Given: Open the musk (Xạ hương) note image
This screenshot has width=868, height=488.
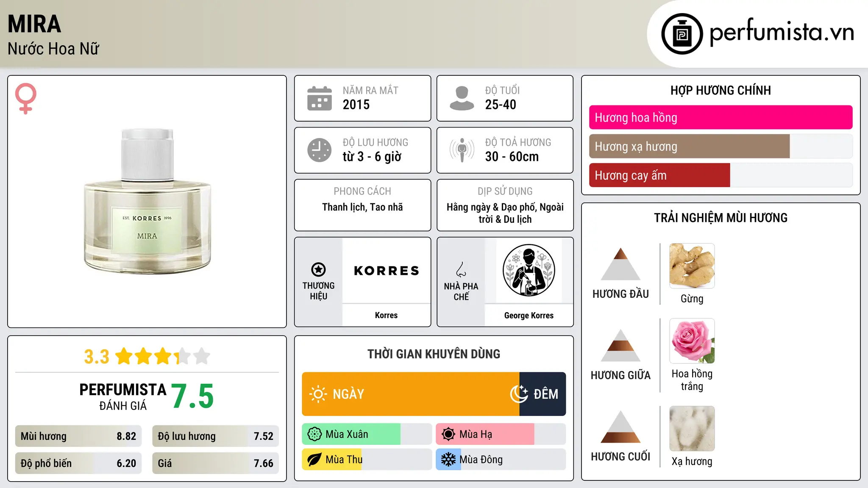Looking at the screenshot, I should 692,429.
